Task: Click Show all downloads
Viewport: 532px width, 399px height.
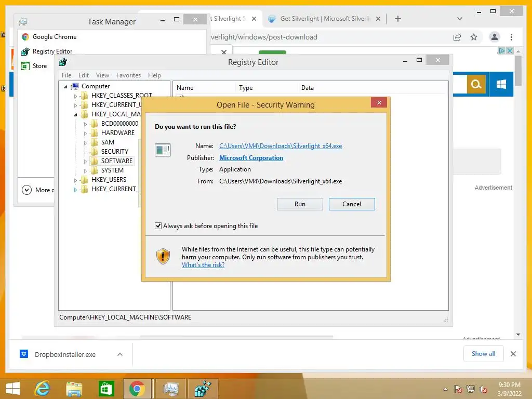Action: pos(483,354)
